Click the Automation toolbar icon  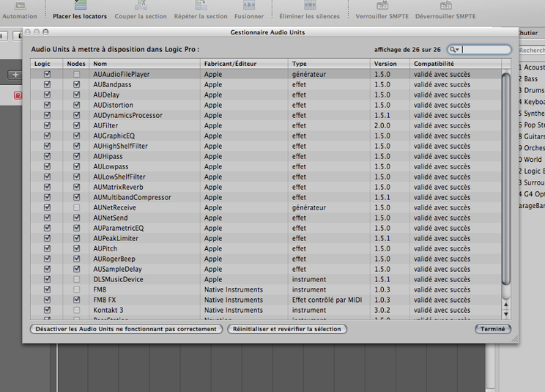coord(21,5)
